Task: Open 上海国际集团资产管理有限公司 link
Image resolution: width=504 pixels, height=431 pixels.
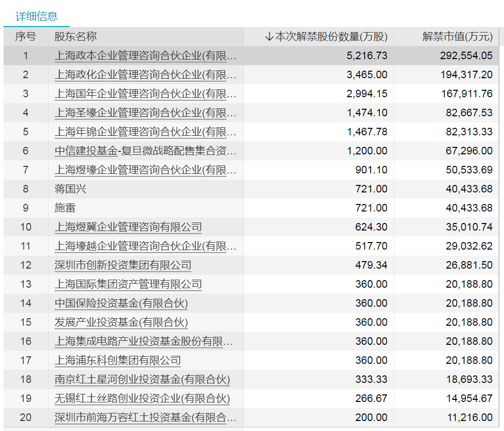Action: [128, 284]
